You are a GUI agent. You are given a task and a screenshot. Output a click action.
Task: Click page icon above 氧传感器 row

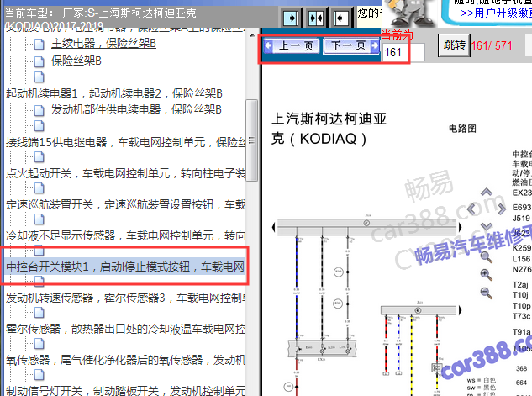[x=40, y=344]
